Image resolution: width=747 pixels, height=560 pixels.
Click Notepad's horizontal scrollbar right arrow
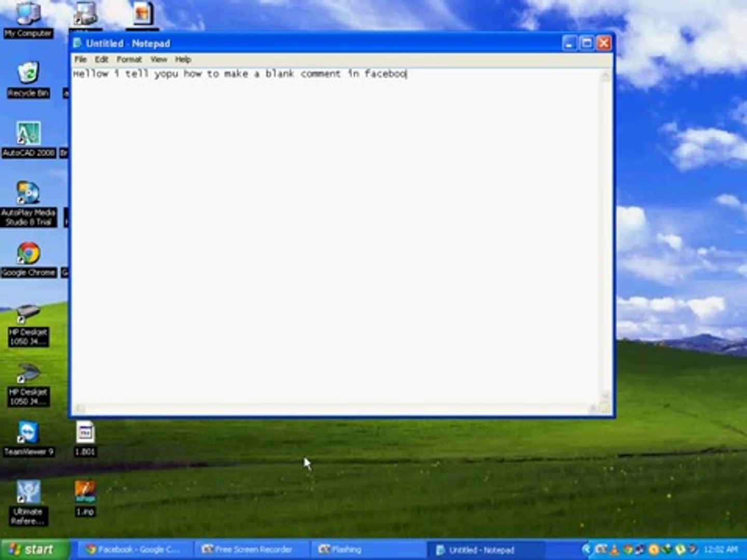point(593,409)
